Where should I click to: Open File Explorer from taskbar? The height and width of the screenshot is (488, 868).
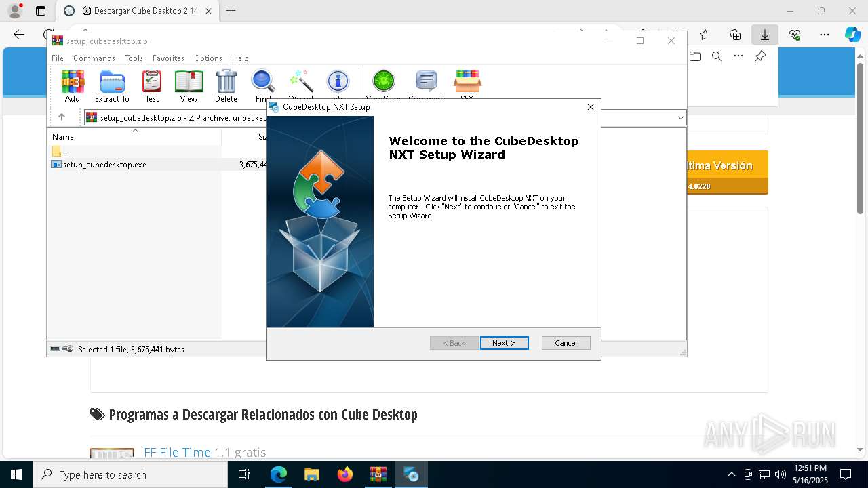(x=312, y=474)
